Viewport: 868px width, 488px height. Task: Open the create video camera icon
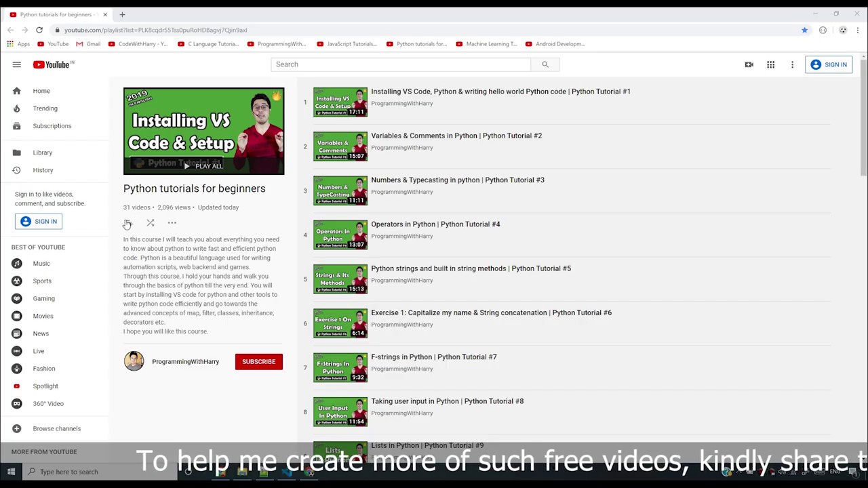[x=749, y=64]
